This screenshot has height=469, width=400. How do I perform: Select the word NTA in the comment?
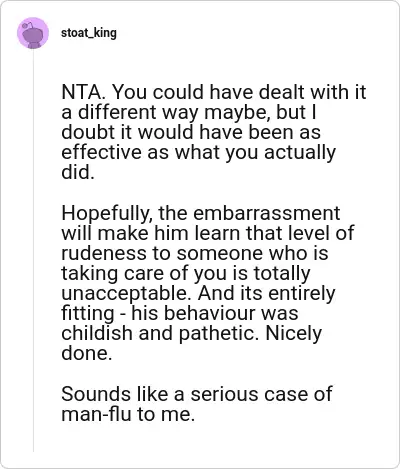(82, 92)
